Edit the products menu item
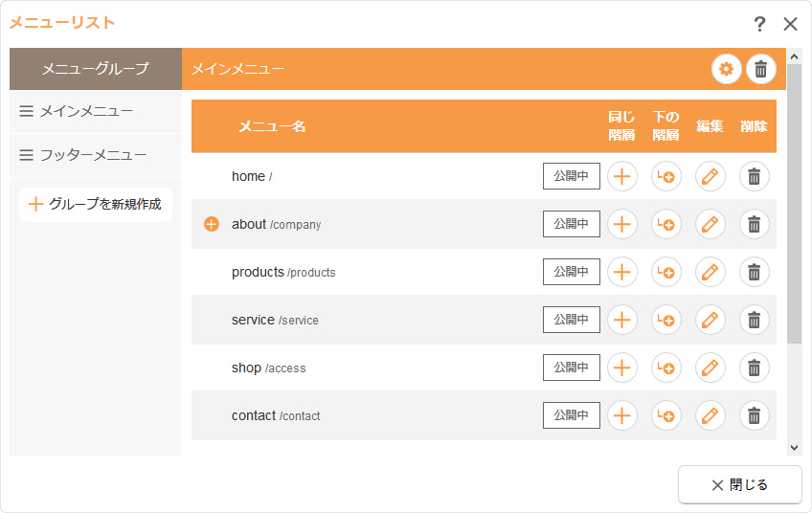This screenshot has width=812, height=513. [x=710, y=272]
